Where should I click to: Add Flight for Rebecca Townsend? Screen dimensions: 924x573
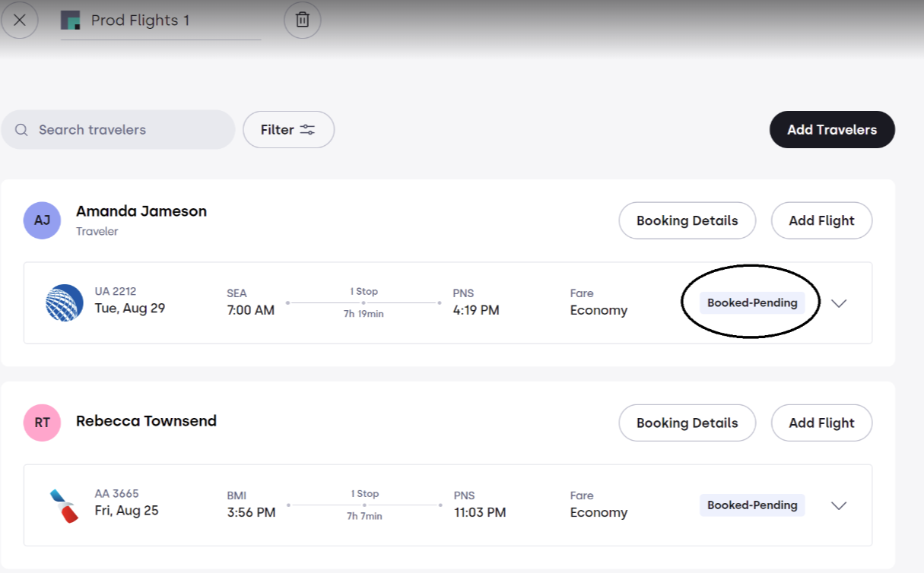pyautogui.click(x=821, y=423)
